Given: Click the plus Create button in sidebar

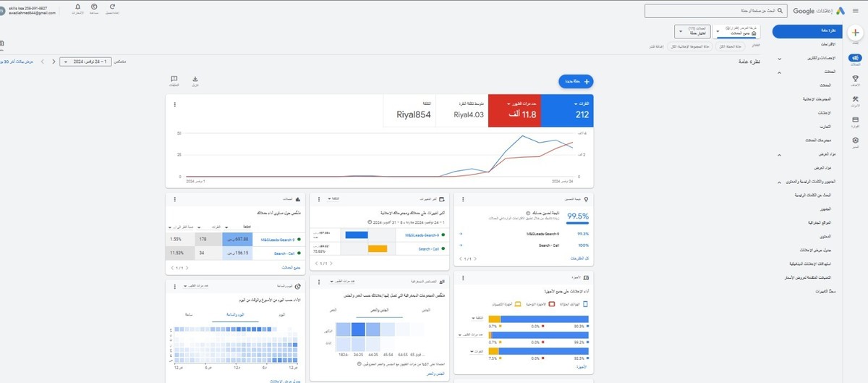Looking at the screenshot, I should point(856,33).
